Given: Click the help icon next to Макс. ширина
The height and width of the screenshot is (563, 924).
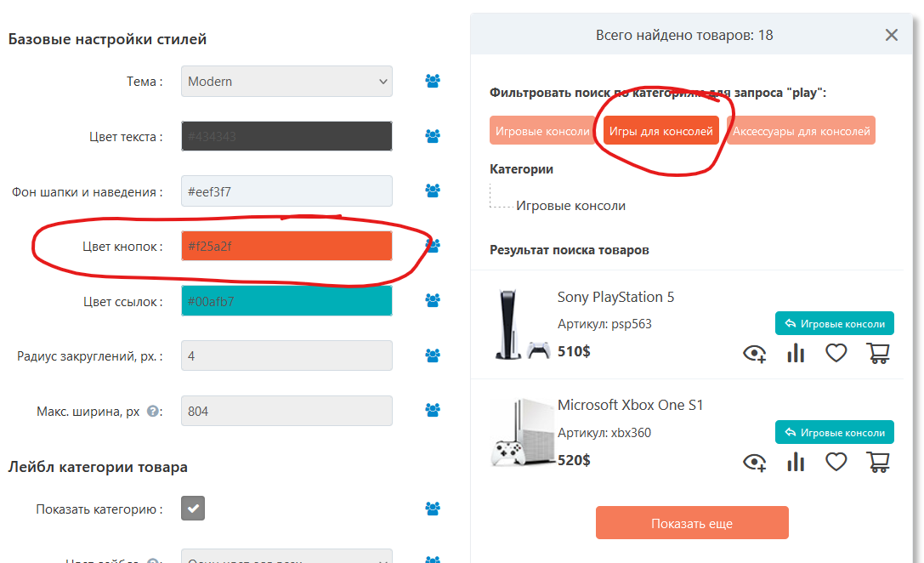Looking at the screenshot, I should pyautogui.click(x=153, y=412).
